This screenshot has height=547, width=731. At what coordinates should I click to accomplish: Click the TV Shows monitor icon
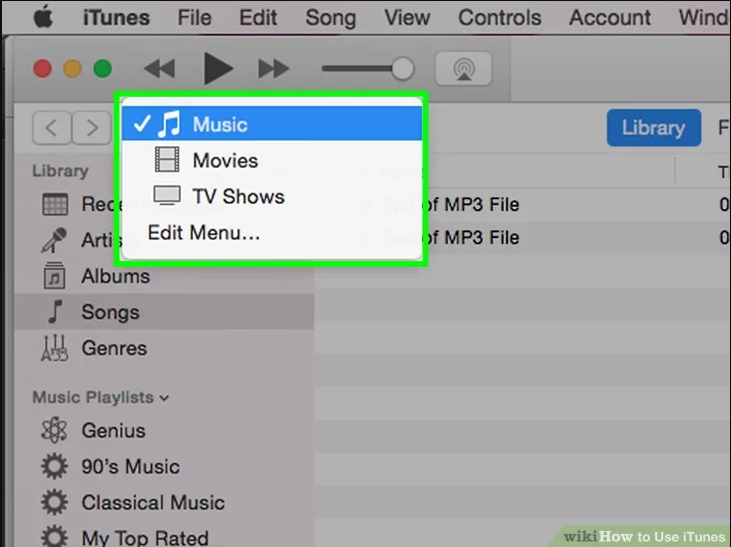click(167, 195)
